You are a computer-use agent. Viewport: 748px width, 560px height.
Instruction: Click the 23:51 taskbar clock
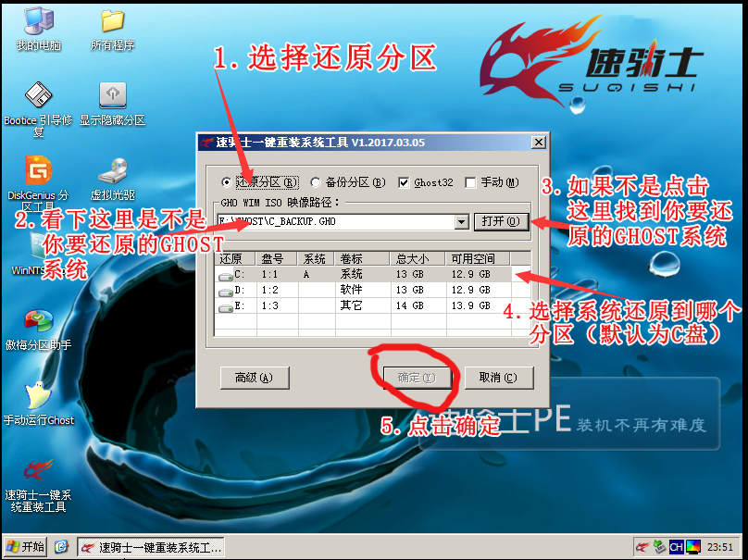[720, 547]
